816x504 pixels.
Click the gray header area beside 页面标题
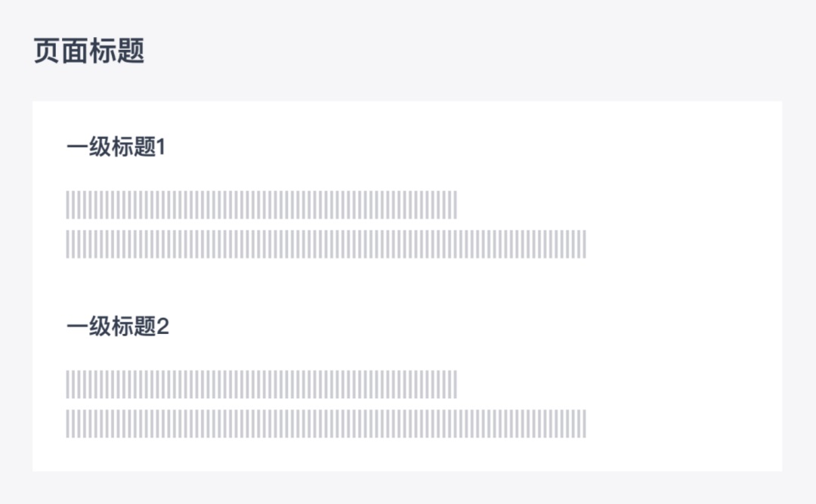468,51
